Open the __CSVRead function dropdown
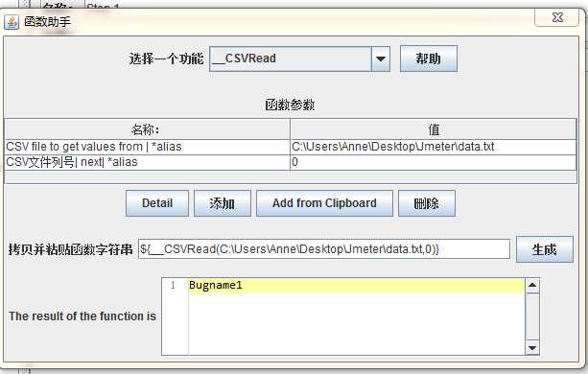 [299, 58]
